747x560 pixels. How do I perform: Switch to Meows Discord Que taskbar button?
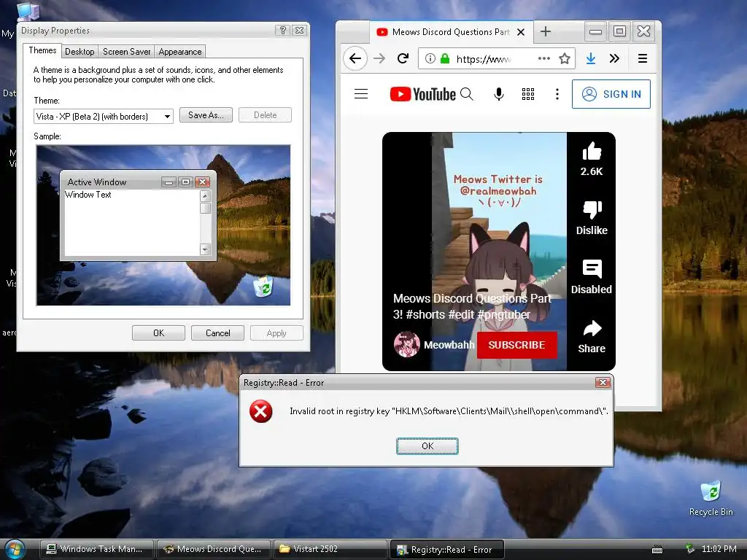coord(214,549)
